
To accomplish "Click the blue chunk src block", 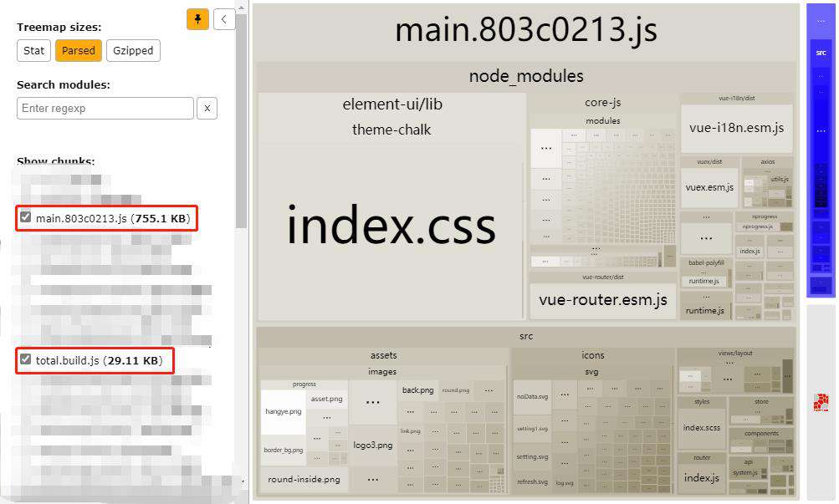I will tap(821, 53).
